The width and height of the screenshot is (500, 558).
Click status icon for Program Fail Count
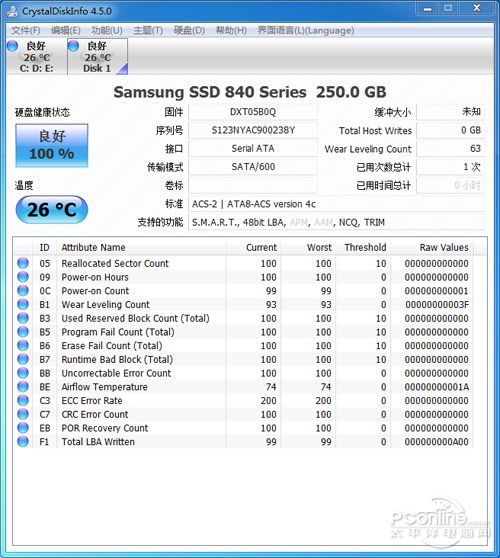click(x=23, y=332)
